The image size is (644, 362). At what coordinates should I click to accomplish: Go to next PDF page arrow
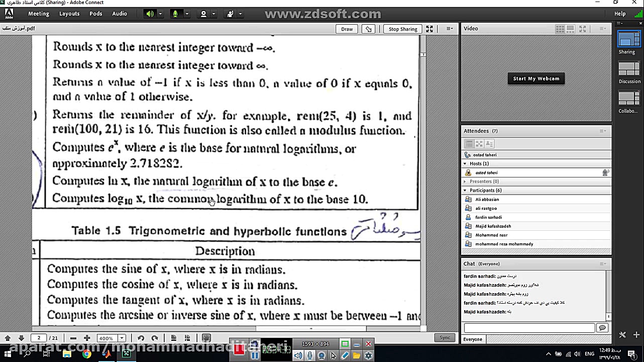click(21, 338)
